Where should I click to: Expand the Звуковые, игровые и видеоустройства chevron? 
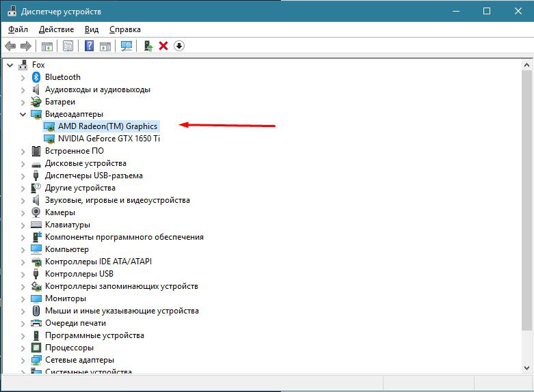[x=23, y=201]
